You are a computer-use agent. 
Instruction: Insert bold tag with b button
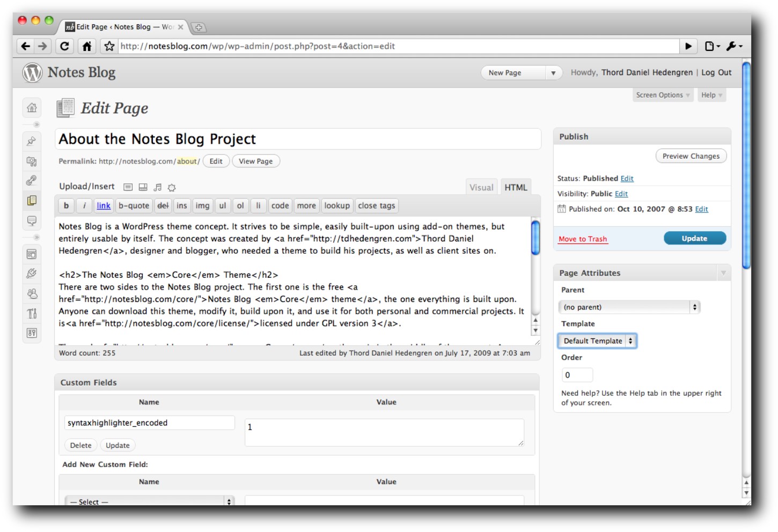tap(66, 205)
